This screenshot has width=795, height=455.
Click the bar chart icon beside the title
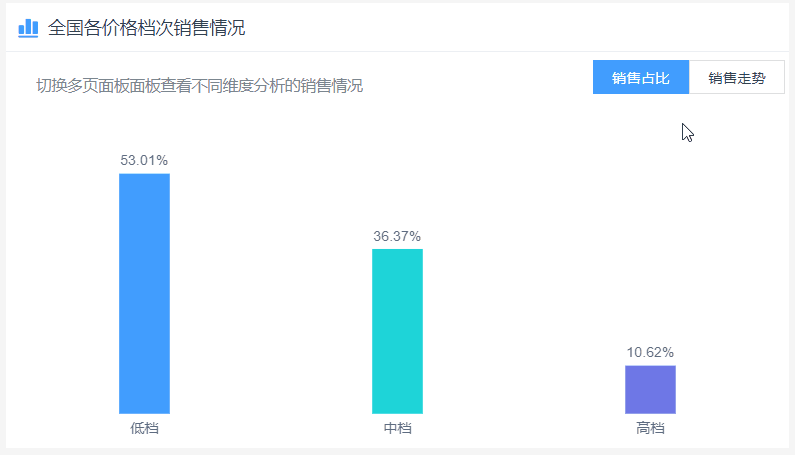click(x=28, y=28)
